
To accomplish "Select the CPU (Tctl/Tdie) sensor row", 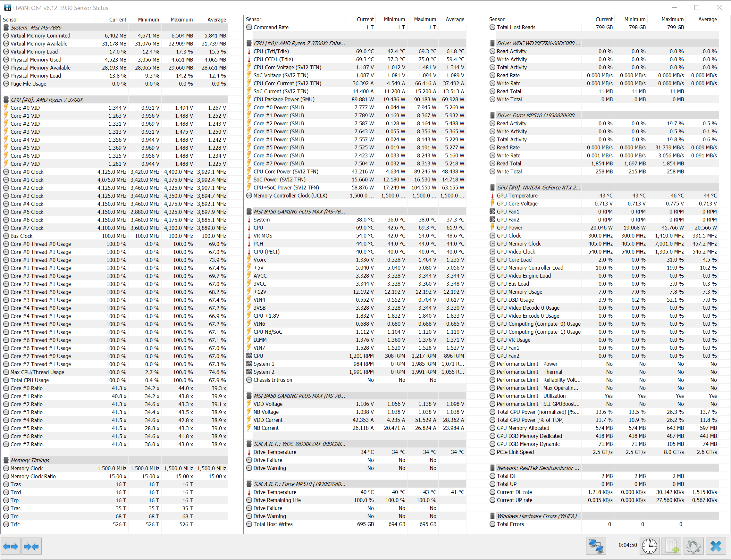I will coord(271,51).
